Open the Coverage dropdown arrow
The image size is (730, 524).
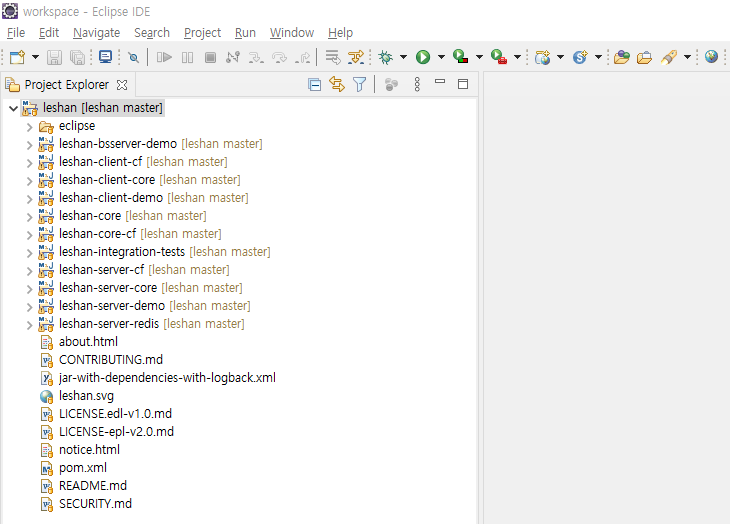coord(479,57)
